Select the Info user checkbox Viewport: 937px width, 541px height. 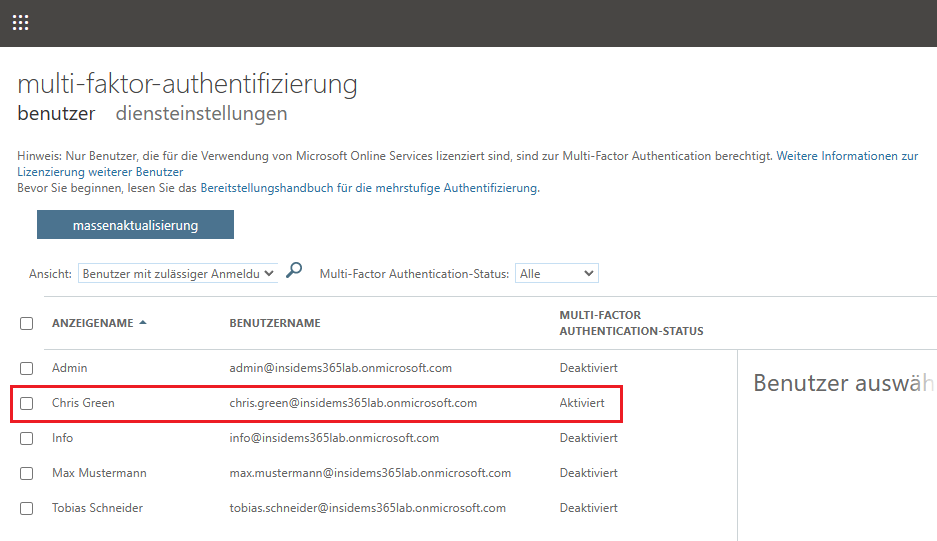click(27, 438)
